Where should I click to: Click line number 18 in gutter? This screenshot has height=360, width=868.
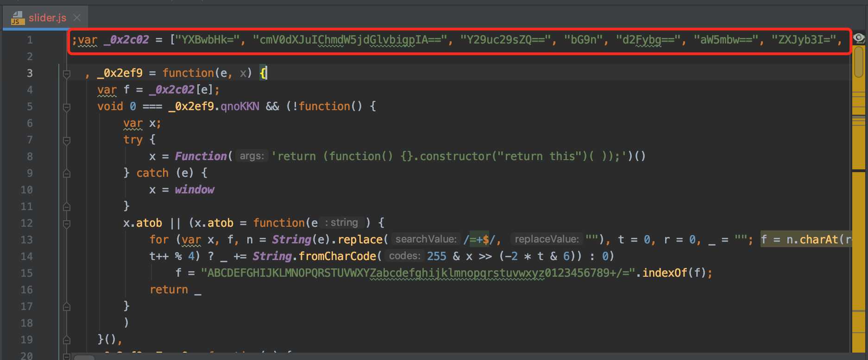click(x=27, y=323)
